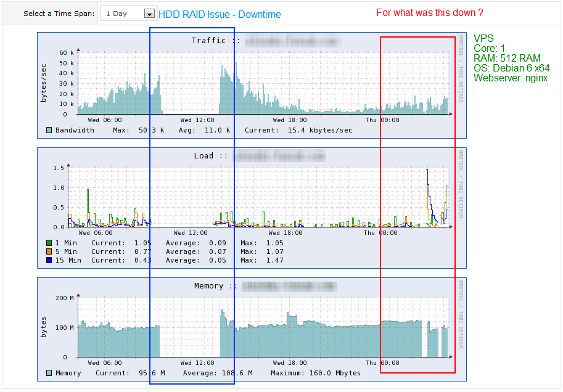Click the Bandwidth legend color square
This screenshot has height=392, width=563.
click(x=49, y=130)
